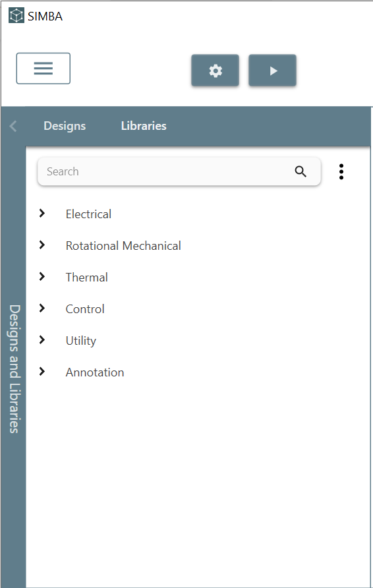Image resolution: width=373 pixels, height=588 pixels.
Task: Expand the Electrical library chevron
Action: 42,214
